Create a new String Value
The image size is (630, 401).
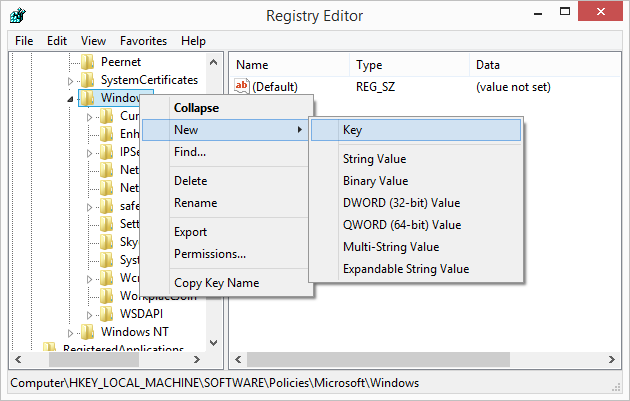[416, 159]
